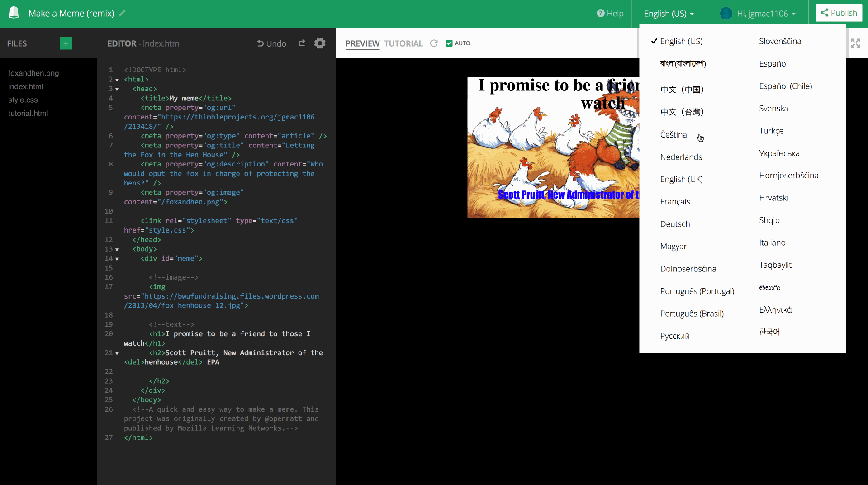Open style.css in file list
Viewport: 868px width, 485px height.
23,100
